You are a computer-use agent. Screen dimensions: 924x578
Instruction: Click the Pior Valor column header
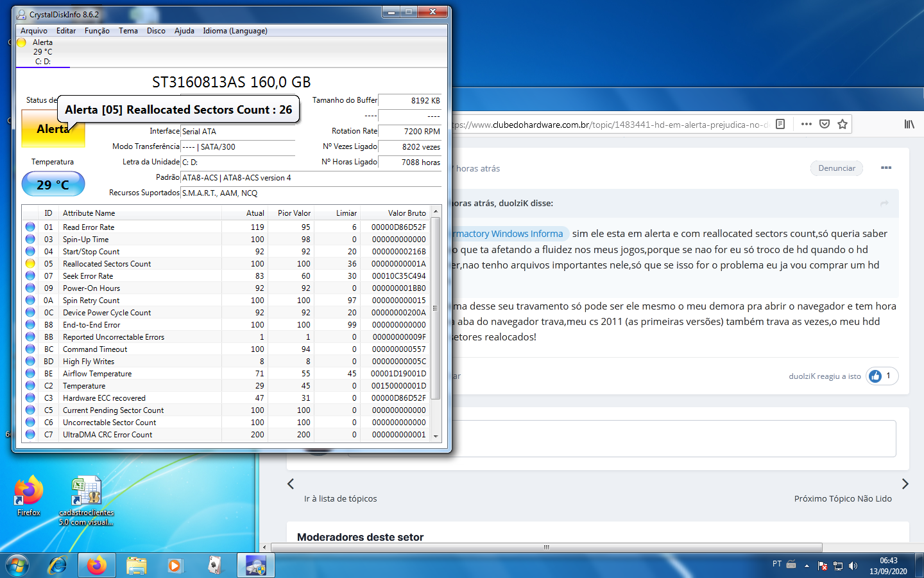pos(291,213)
